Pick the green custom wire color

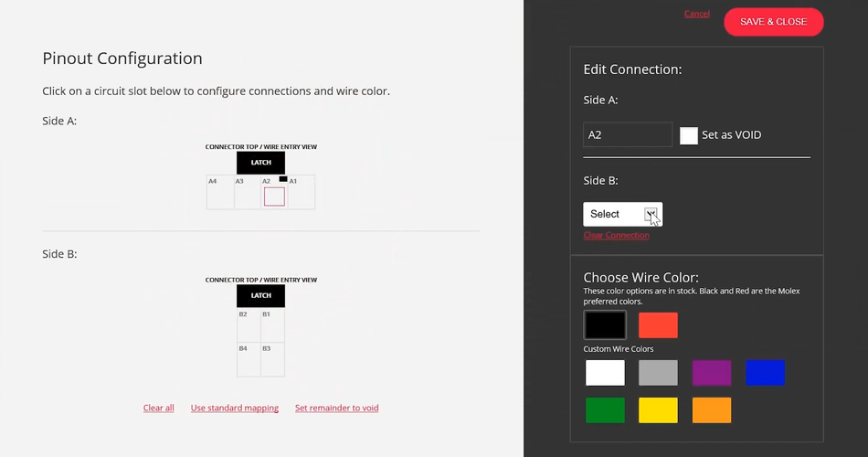pos(605,410)
